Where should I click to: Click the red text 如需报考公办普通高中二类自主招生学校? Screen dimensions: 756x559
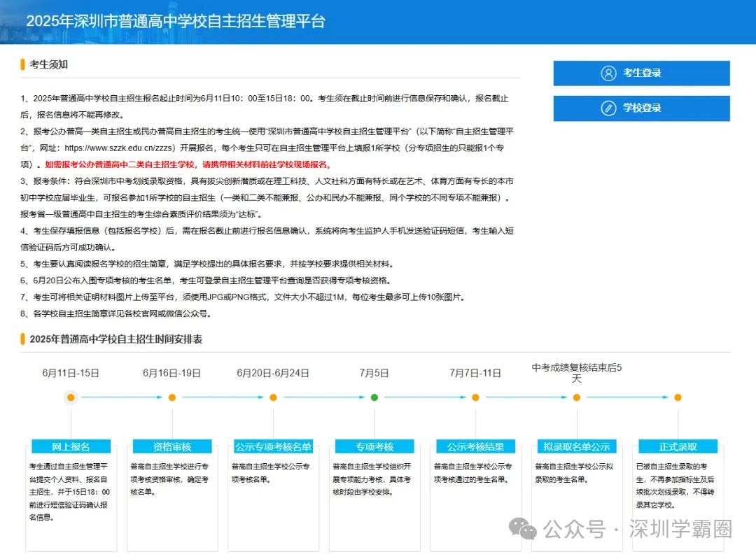click(120, 165)
